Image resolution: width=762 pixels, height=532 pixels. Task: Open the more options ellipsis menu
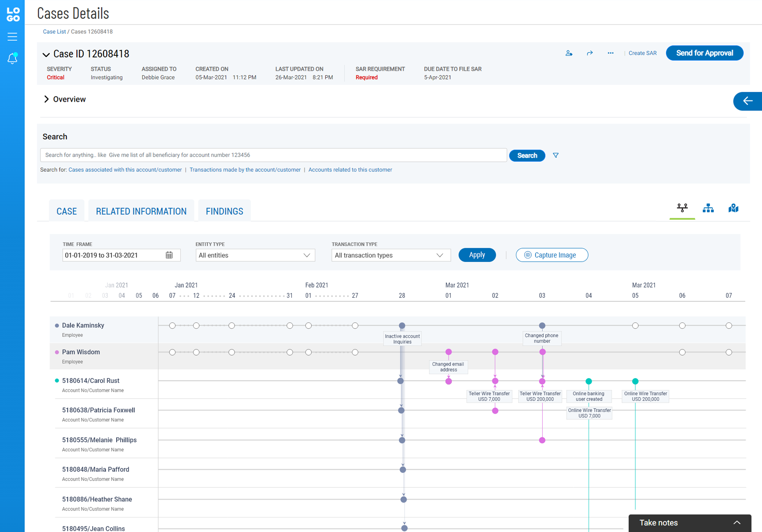click(x=611, y=53)
